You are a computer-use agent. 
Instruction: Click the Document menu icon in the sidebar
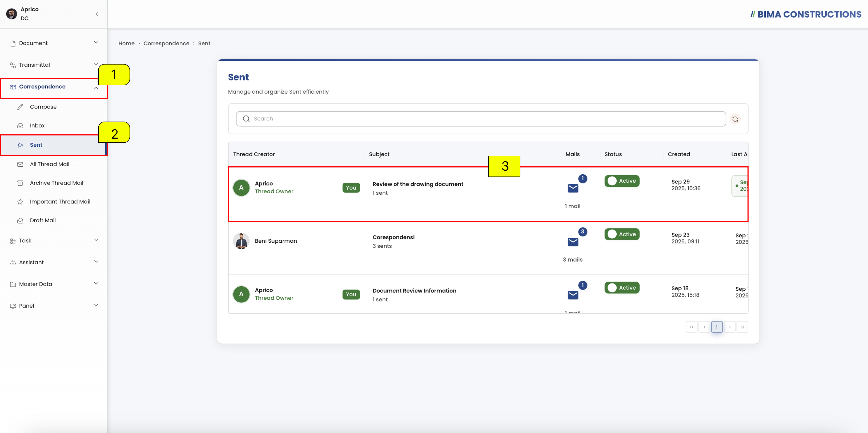pos(13,43)
